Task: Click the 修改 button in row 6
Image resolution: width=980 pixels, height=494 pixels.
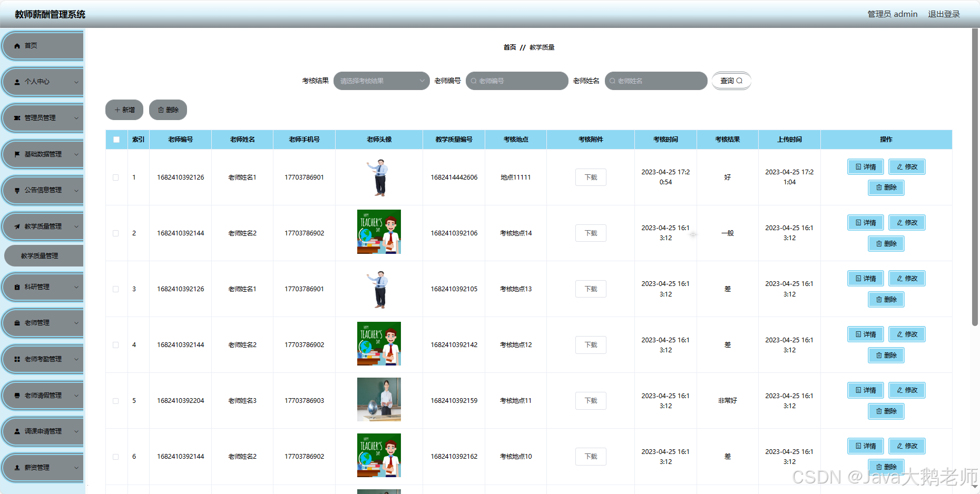Action: 907,446
